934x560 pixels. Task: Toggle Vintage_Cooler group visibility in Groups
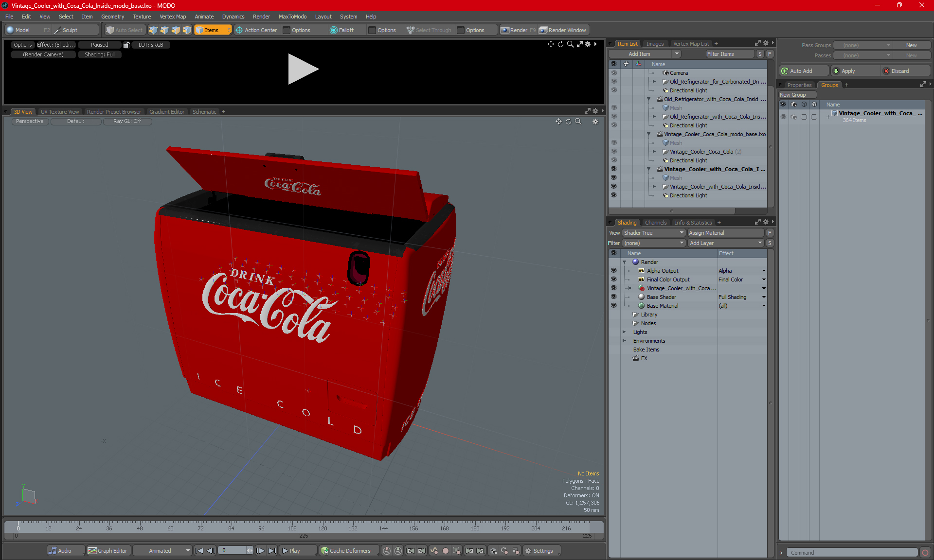[783, 117]
